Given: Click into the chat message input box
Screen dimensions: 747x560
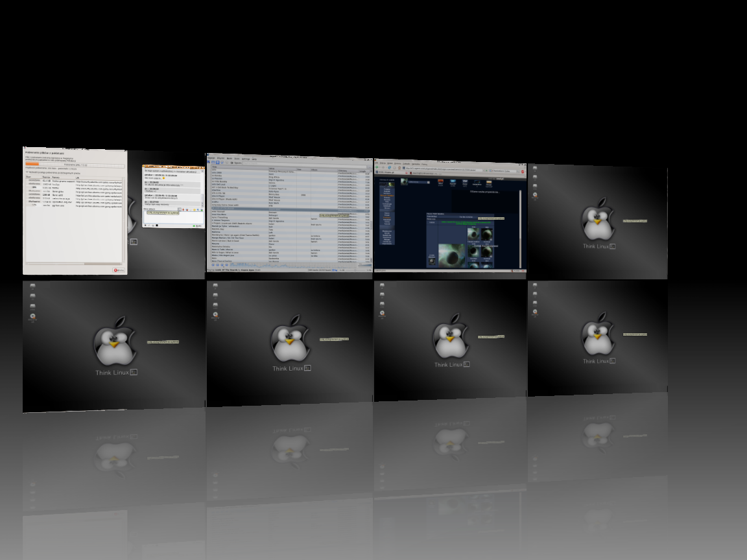Looking at the screenshot, I should pyautogui.click(x=172, y=218).
